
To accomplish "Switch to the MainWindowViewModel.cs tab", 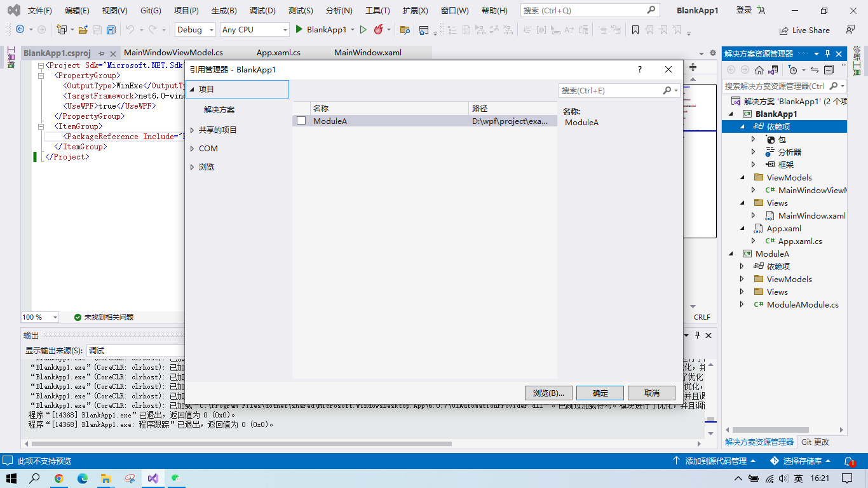I will click(173, 53).
